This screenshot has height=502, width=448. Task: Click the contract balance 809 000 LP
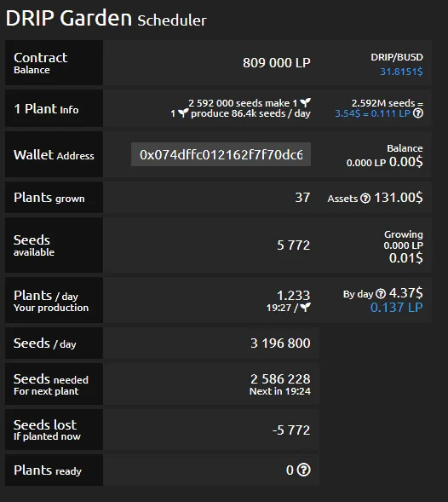point(277,63)
